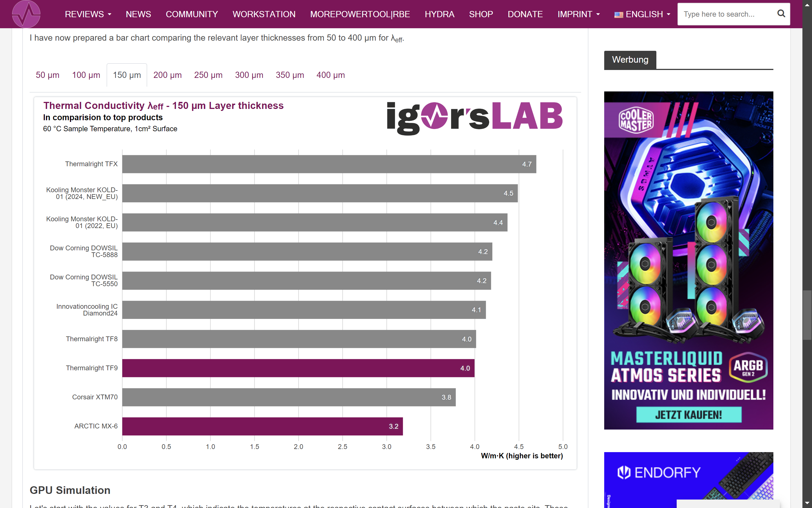812x508 pixels.
Task: Click the 'Thermalright TFX' axis label
Action: click(91, 164)
